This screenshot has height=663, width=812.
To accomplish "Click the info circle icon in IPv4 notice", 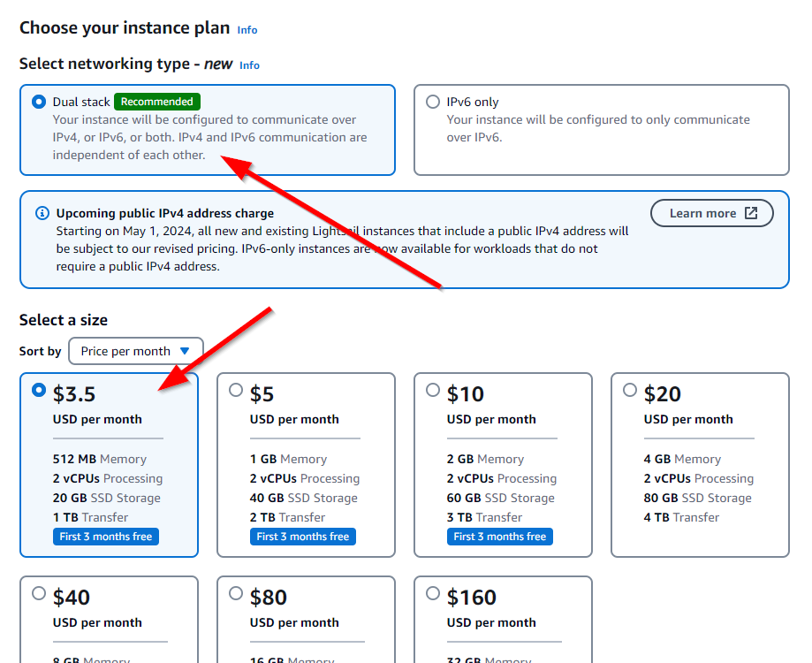I will point(42,213).
